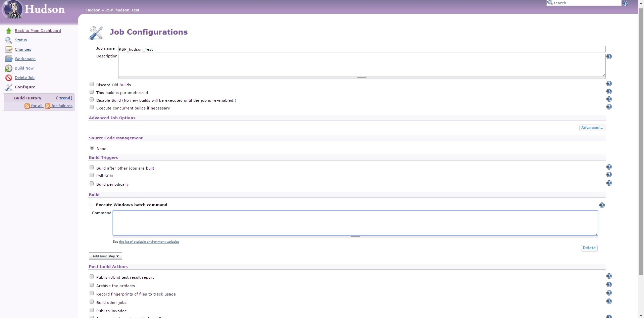
Task: Open help for Discard Old Builds
Action: click(609, 84)
